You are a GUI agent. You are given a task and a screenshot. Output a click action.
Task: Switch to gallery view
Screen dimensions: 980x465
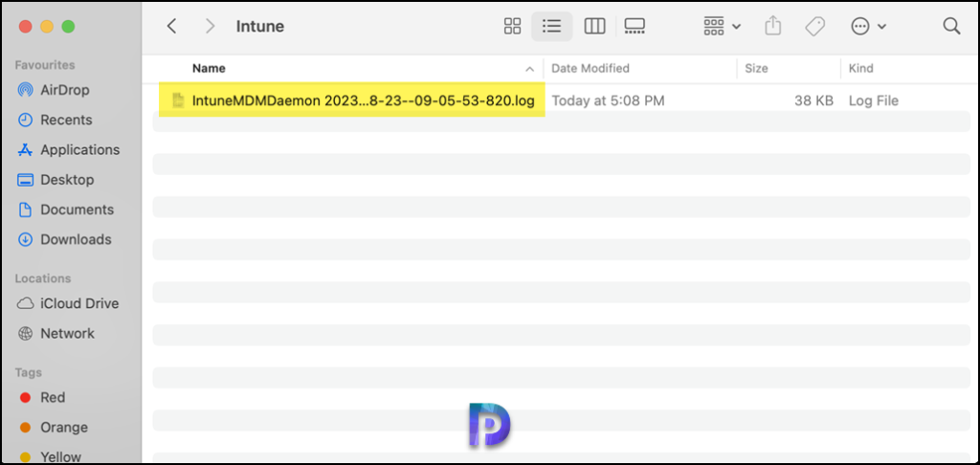pyautogui.click(x=635, y=26)
